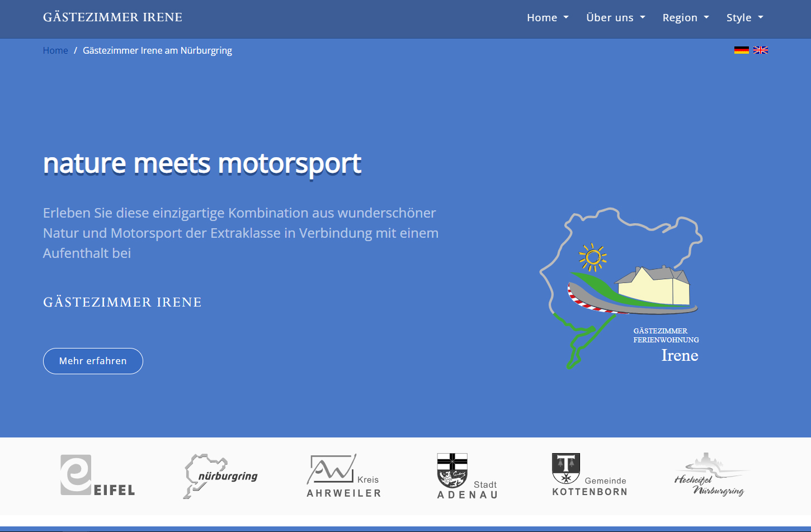Open the Style menu
The width and height of the screenshot is (811, 532).
[744, 18]
